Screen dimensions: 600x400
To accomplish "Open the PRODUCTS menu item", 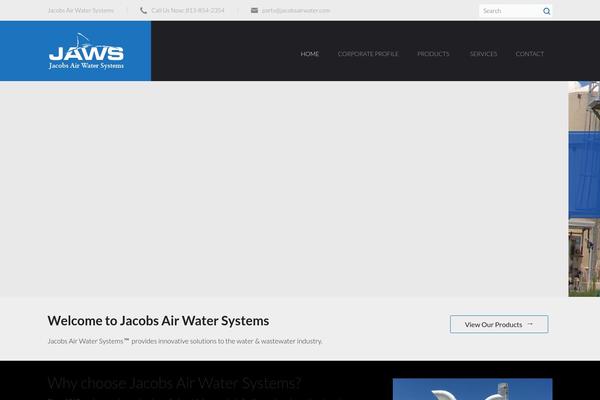I will pyautogui.click(x=433, y=54).
